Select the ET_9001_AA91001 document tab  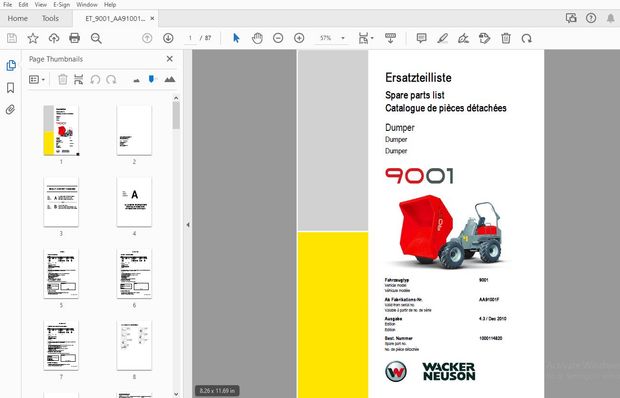pyautogui.click(x=115, y=19)
